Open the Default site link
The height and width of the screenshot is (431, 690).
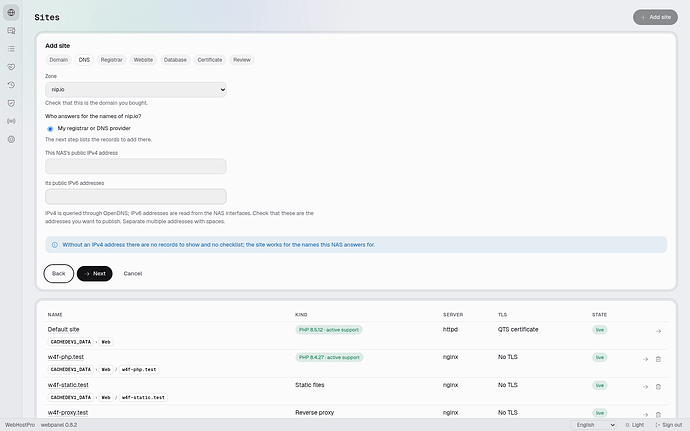(63, 329)
